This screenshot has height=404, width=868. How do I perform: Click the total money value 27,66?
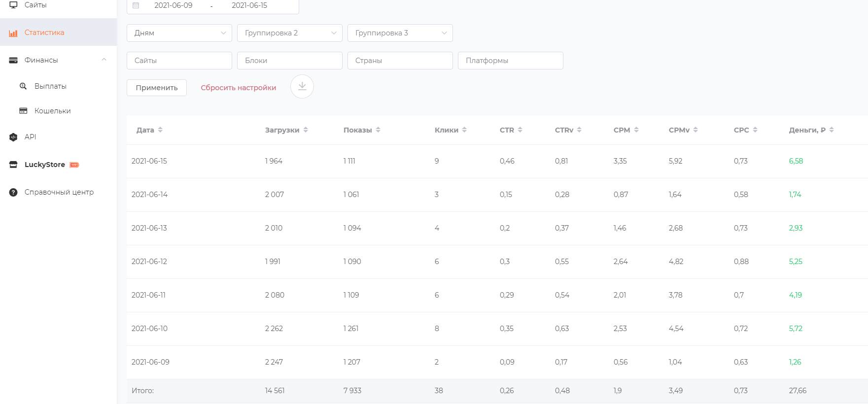798,391
